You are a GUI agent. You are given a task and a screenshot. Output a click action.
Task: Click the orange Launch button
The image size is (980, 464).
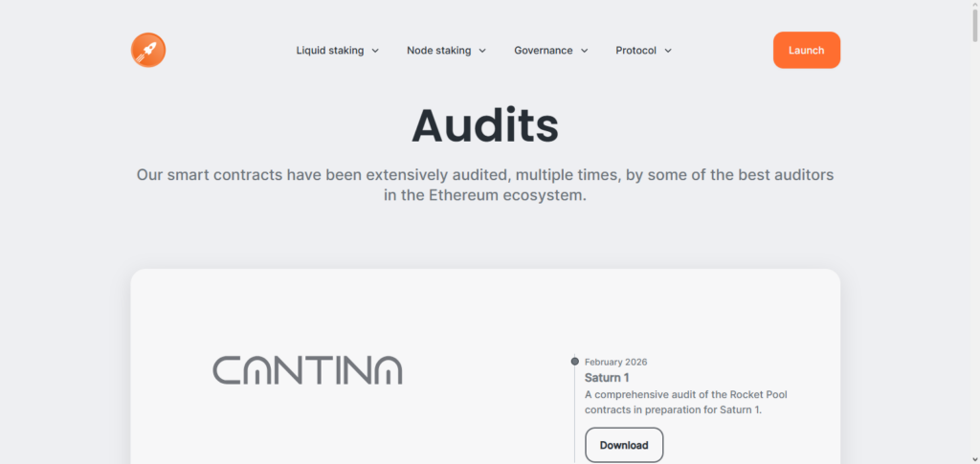click(x=806, y=50)
